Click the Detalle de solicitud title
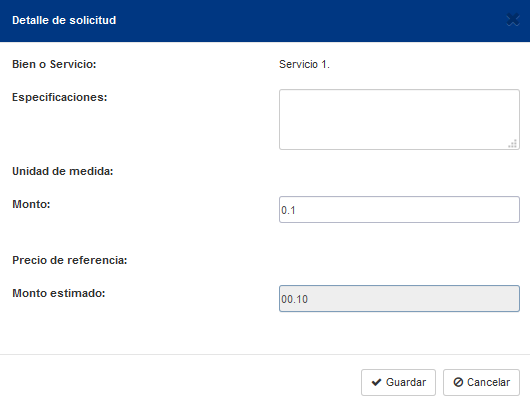This screenshot has height=407, width=530. pos(64,20)
